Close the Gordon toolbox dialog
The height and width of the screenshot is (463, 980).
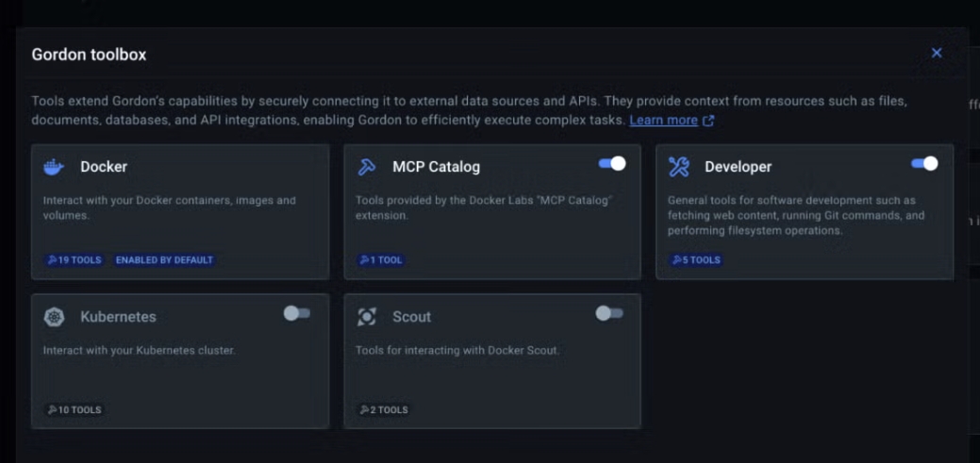(937, 53)
